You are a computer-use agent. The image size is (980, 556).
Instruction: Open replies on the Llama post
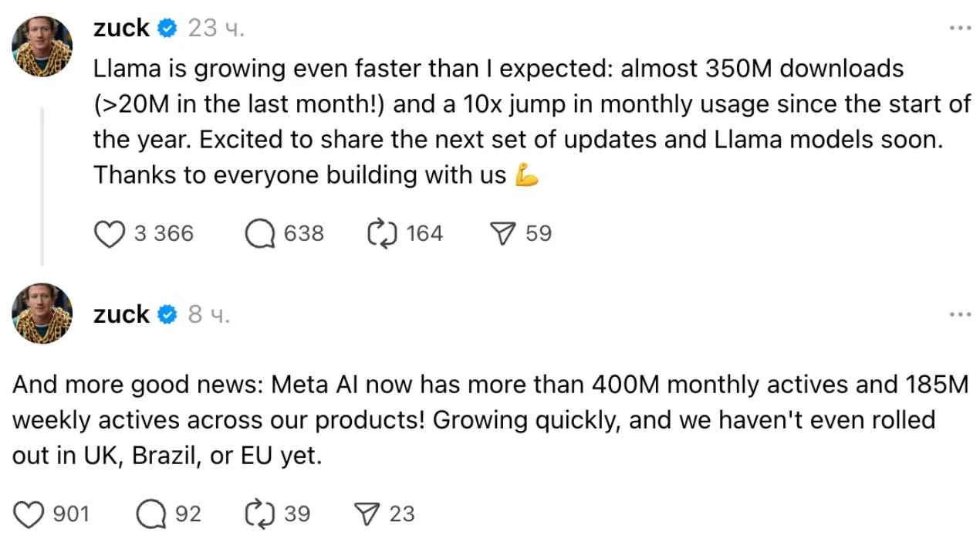click(261, 234)
